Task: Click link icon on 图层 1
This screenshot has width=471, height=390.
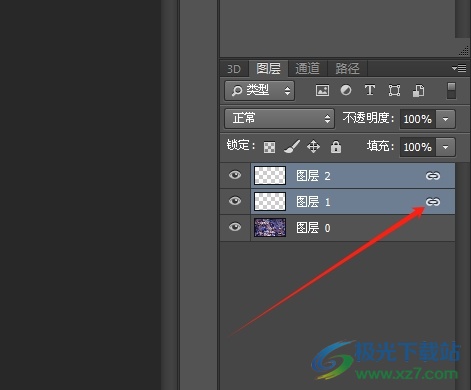Action: 433,202
